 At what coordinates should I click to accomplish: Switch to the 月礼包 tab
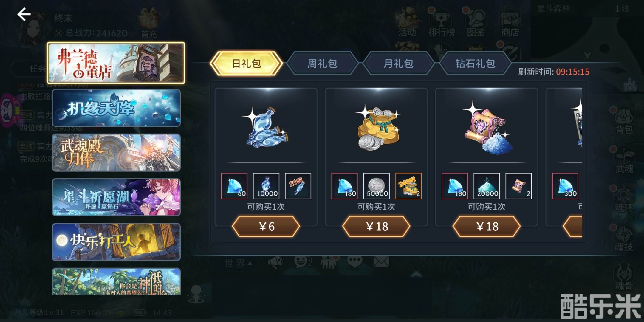(x=399, y=63)
